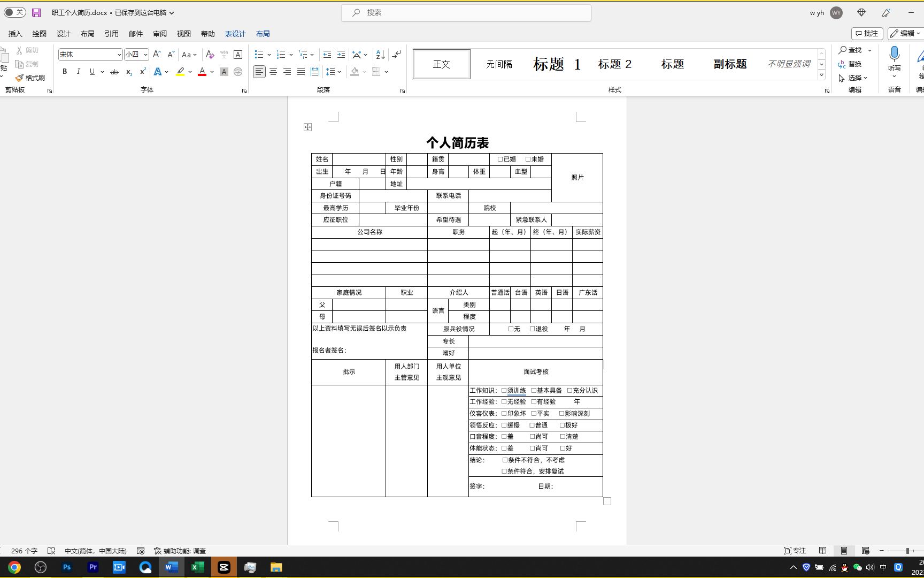
Task: Open Photoshop from the taskbar
Action: pos(66,567)
